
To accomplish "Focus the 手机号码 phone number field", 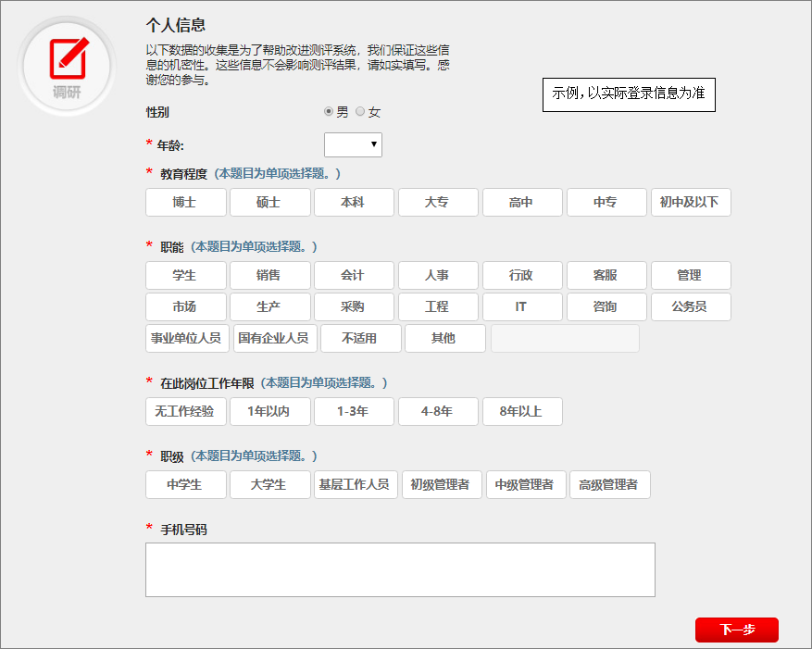I will coord(400,569).
